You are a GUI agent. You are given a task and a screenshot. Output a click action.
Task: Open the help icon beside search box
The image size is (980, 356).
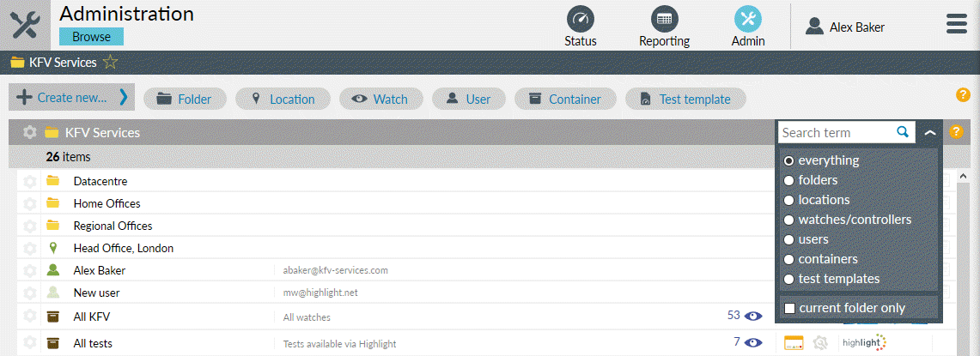[x=955, y=132]
